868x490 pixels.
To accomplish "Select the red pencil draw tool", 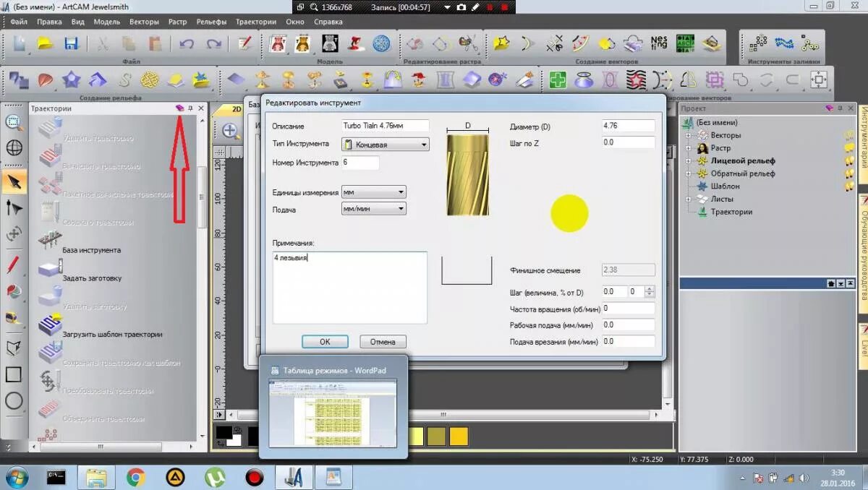I will click(x=14, y=265).
